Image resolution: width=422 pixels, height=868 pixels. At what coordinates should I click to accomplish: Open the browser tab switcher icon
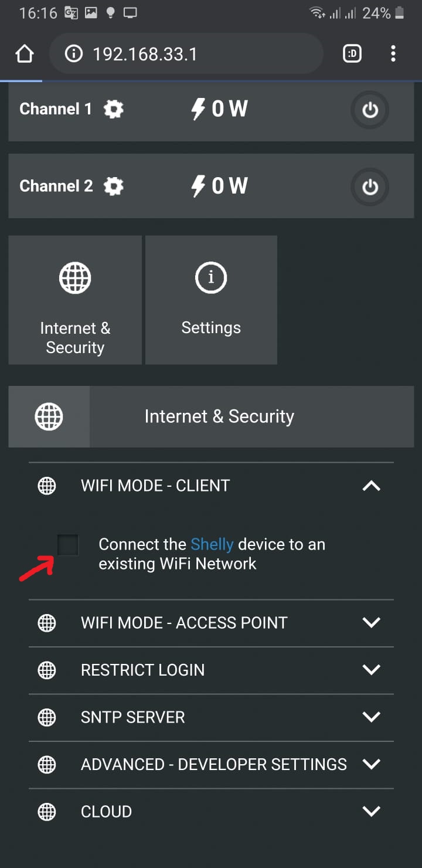click(x=352, y=55)
